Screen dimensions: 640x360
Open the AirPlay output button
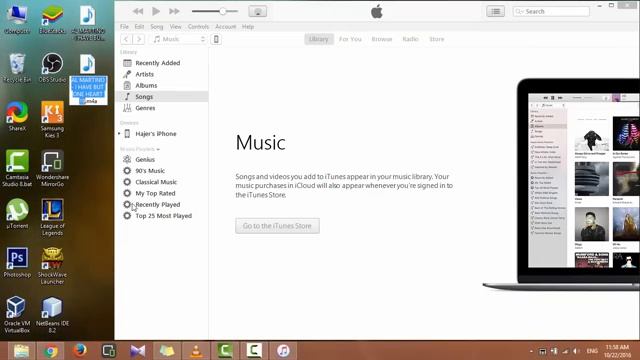pyautogui.click(x=258, y=11)
